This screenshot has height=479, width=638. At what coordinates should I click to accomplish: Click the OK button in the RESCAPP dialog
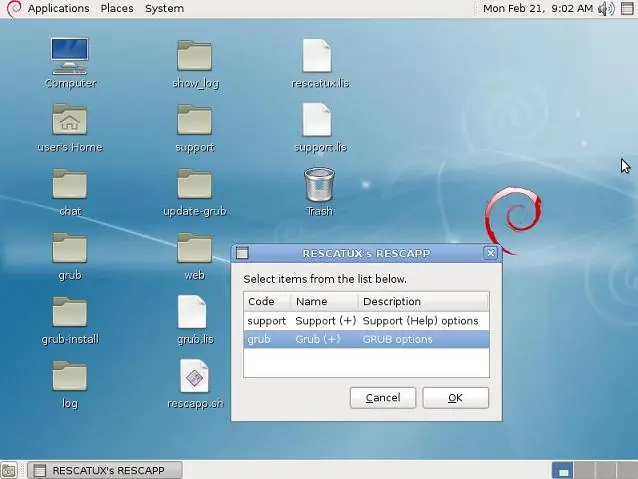[x=455, y=398]
